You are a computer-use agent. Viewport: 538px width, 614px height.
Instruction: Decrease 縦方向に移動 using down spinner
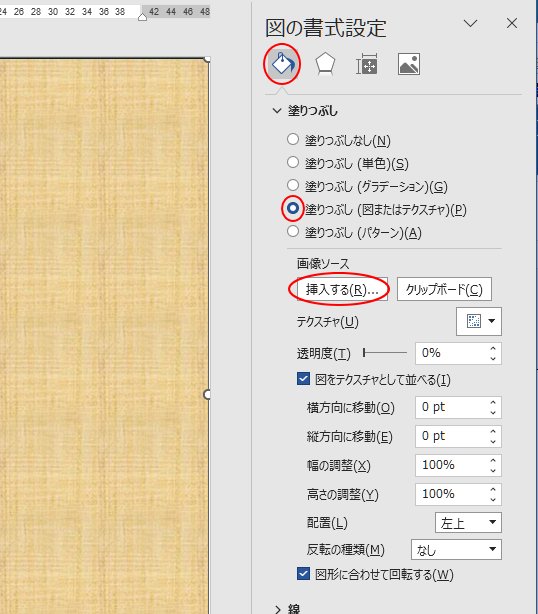(493, 441)
